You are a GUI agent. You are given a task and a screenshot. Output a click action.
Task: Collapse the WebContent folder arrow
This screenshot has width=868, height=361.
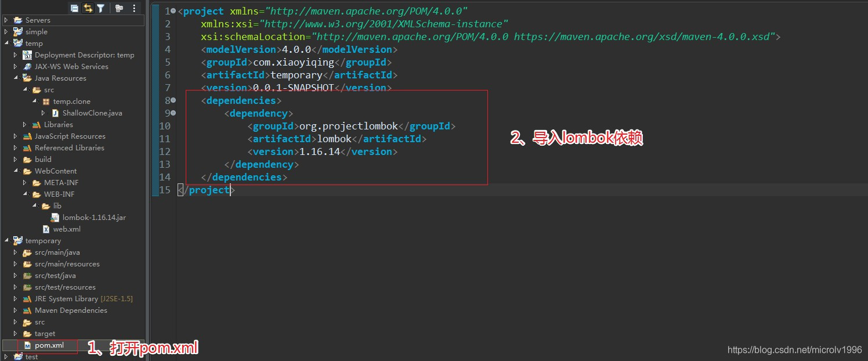pos(16,171)
